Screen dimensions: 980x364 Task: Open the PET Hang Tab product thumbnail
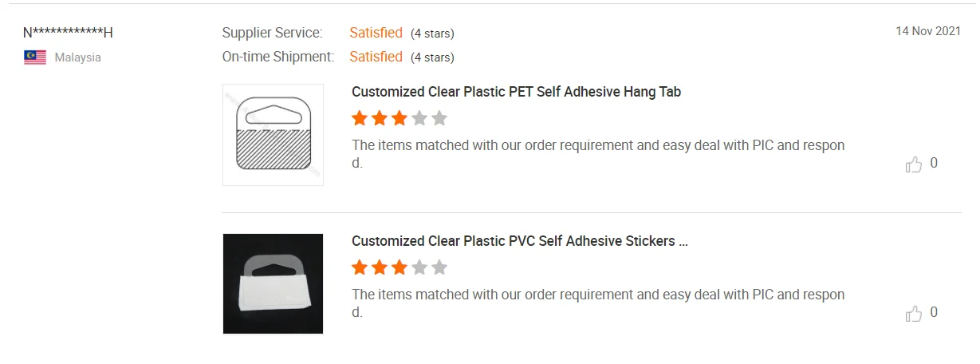tap(273, 135)
